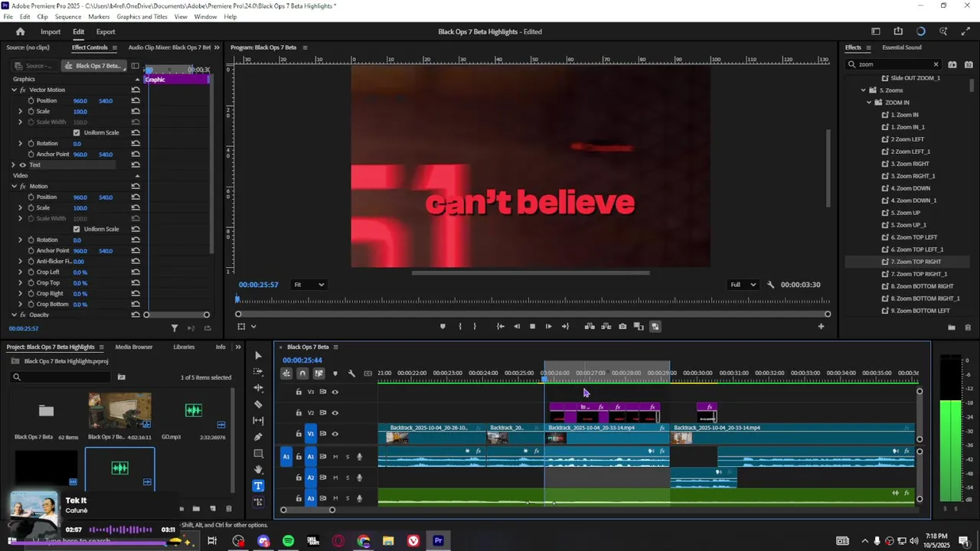980x551 pixels.
Task: Click the Lift button in Program monitor
Action: point(590,326)
